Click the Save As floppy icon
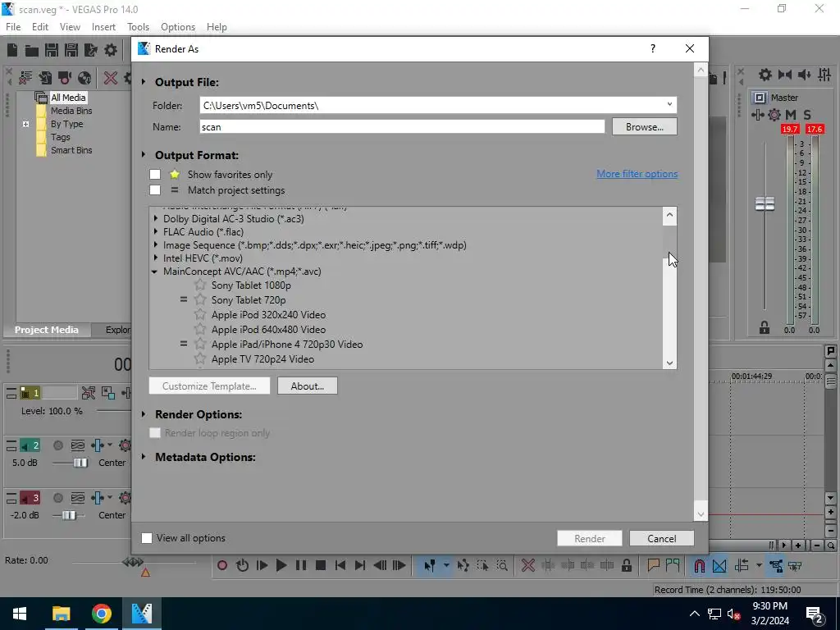The height and width of the screenshot is (630, 840). click(71, 50)
